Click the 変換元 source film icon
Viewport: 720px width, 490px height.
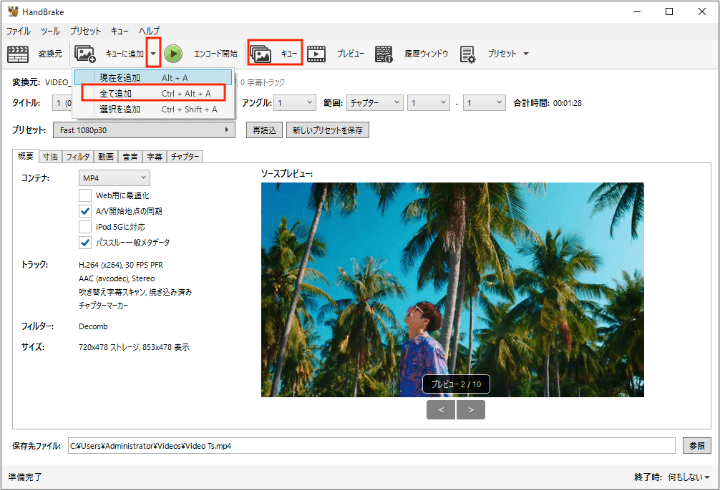19,53
